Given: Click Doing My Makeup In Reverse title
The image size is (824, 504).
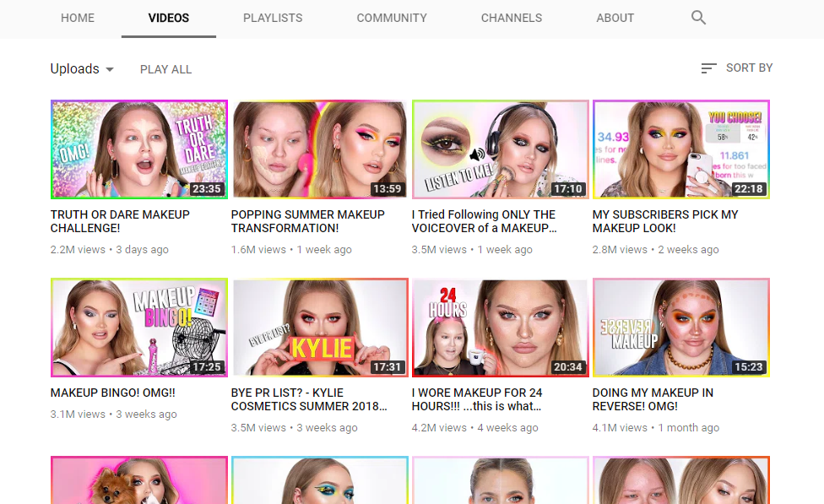Looking at the screenshot, I should (653, 399).
